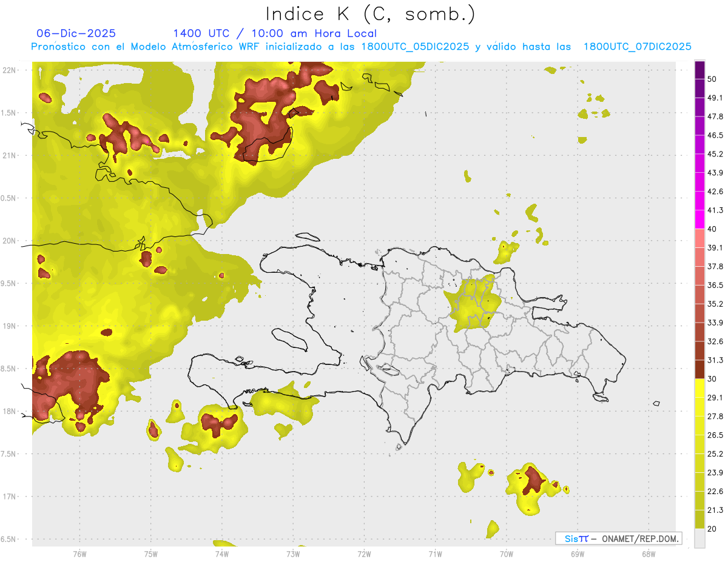Click the legend value 50
The width and height of the screenshot is (728, 562).
click(713, 79)
